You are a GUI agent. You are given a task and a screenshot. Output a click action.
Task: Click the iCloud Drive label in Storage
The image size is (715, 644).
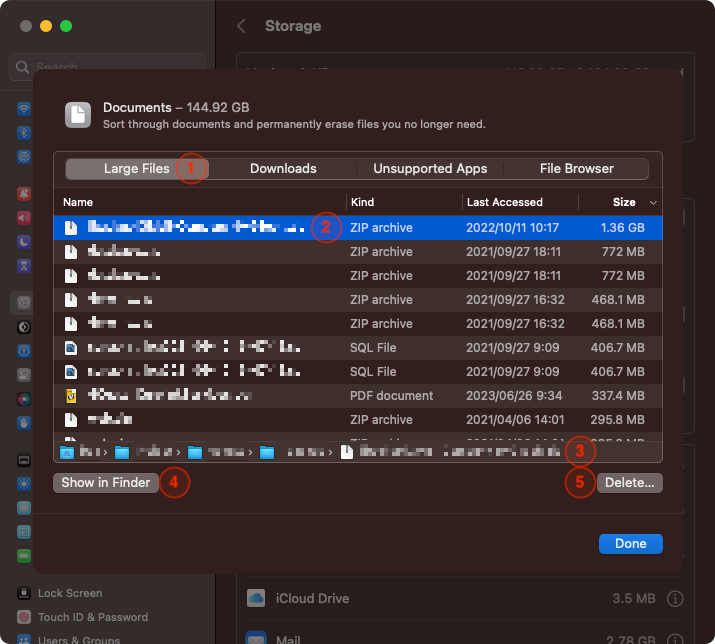[312, 598]
